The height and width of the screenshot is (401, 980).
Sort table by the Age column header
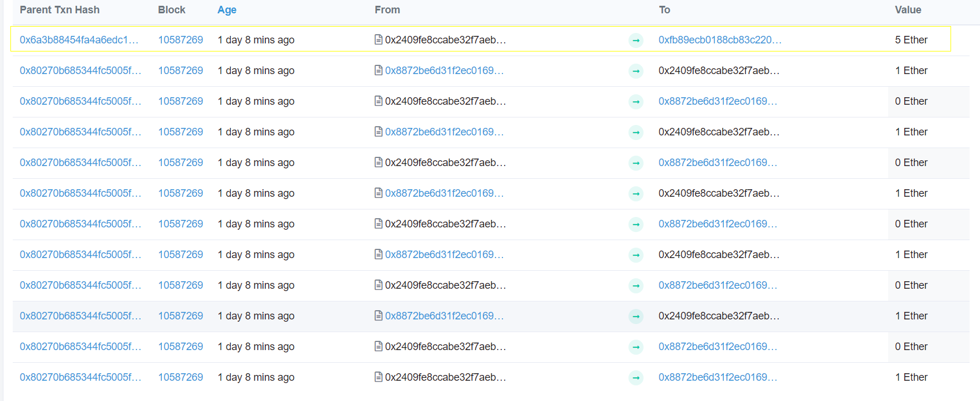coord(227,10)
